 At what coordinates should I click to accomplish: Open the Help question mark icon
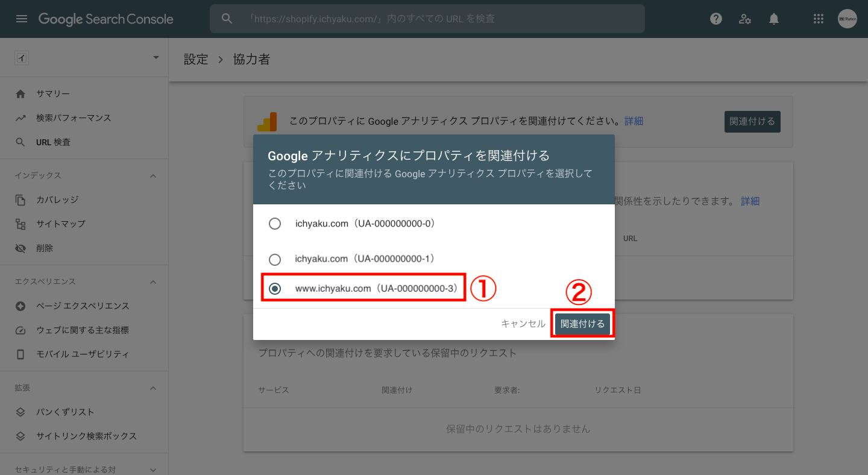click(x=716, y=19)
